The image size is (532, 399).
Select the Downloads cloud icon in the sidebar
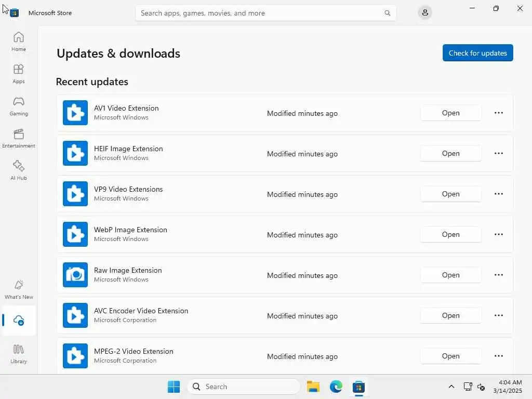(x=19, y=320)
